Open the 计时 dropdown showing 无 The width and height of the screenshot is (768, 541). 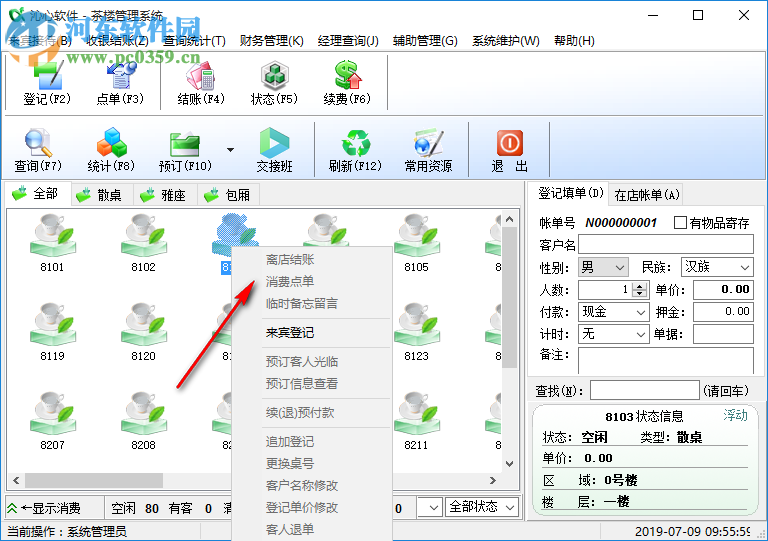(x=614, y=334)
